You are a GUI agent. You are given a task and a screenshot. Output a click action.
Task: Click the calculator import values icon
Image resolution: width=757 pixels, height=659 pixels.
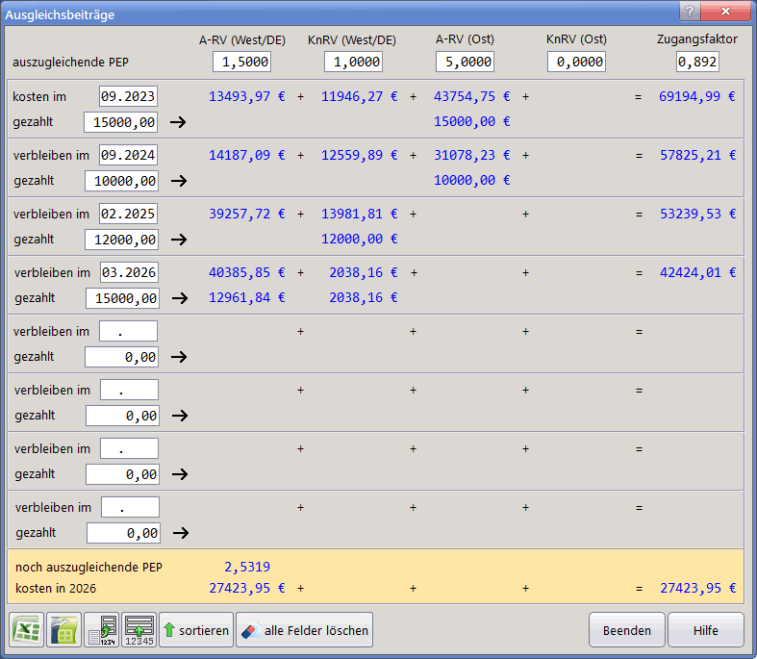(x=101, y=631)
